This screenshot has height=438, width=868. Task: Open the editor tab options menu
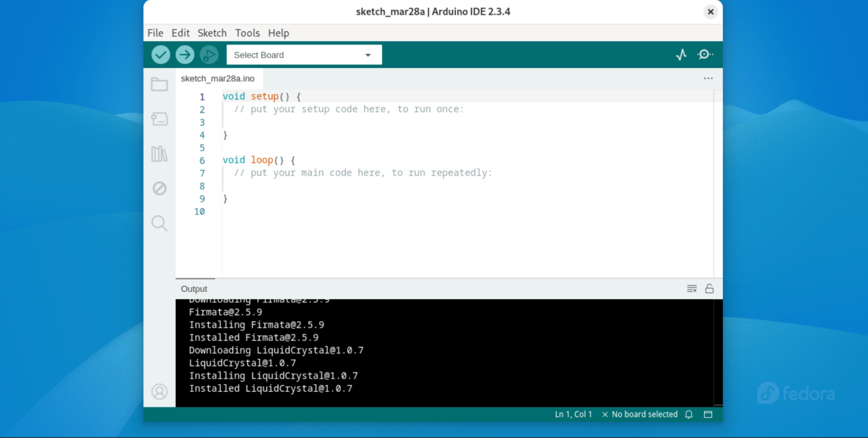(x=708, y=79)
